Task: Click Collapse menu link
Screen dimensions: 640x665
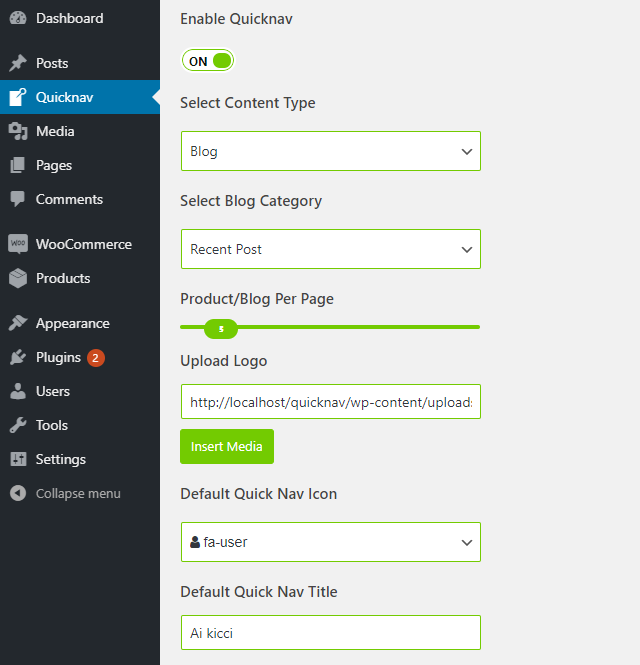Action: click(78, 493)
